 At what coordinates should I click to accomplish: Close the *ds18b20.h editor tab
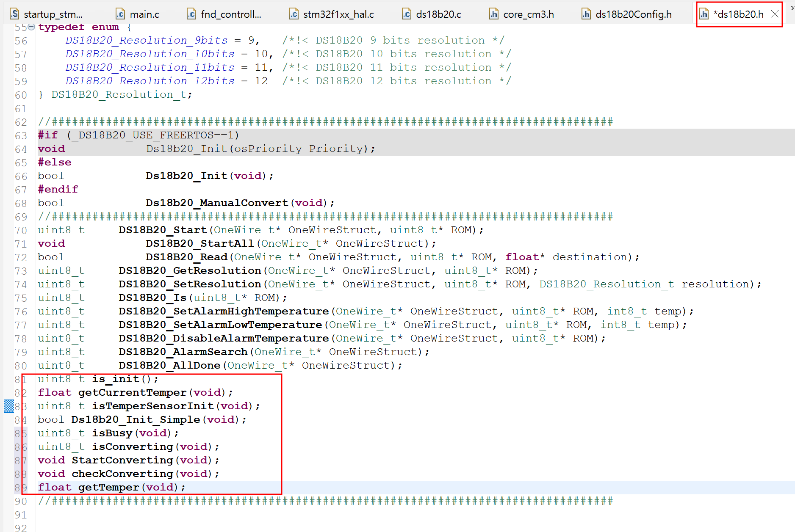(775, 14)
